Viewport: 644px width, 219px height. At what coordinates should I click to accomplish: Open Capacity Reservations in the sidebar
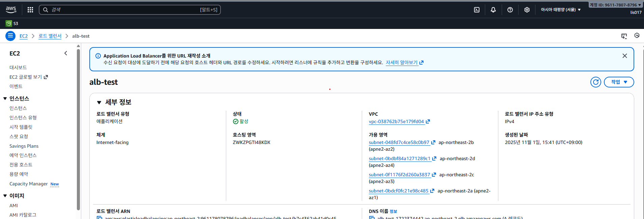[19, 174]
